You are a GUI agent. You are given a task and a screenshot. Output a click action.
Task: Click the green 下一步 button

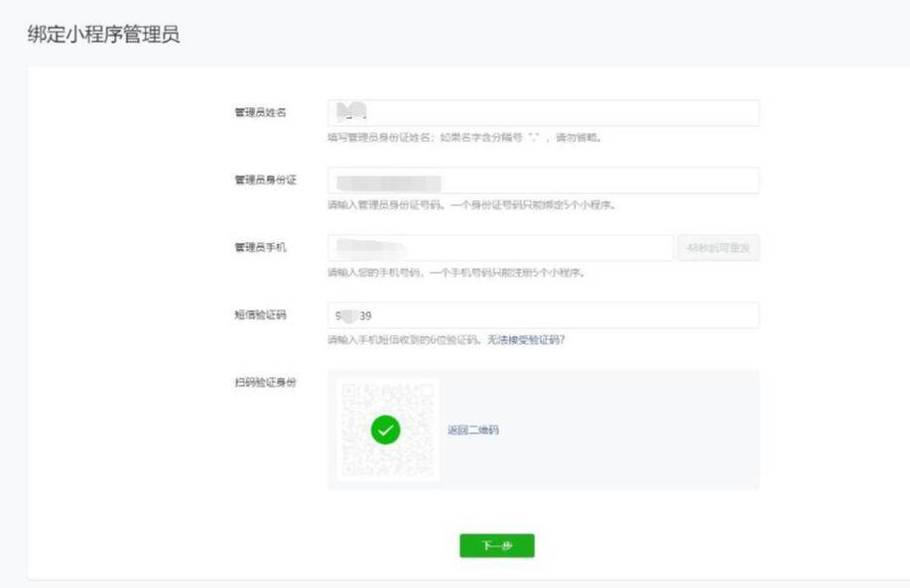pos(497,545)
